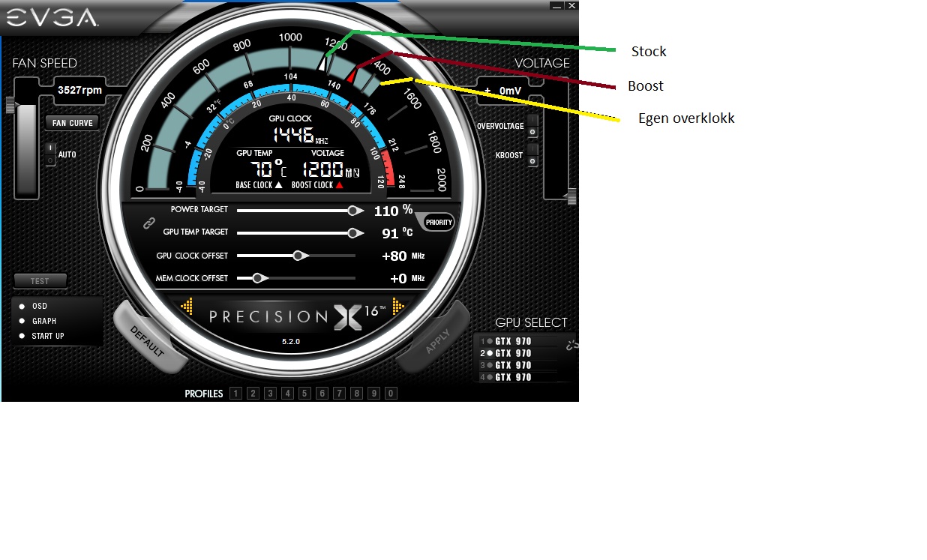The height and width of the screenshot is (560, 927).
Task: Click the MEM CLOCK OFFSET slider handle
Action: (258, 278)
